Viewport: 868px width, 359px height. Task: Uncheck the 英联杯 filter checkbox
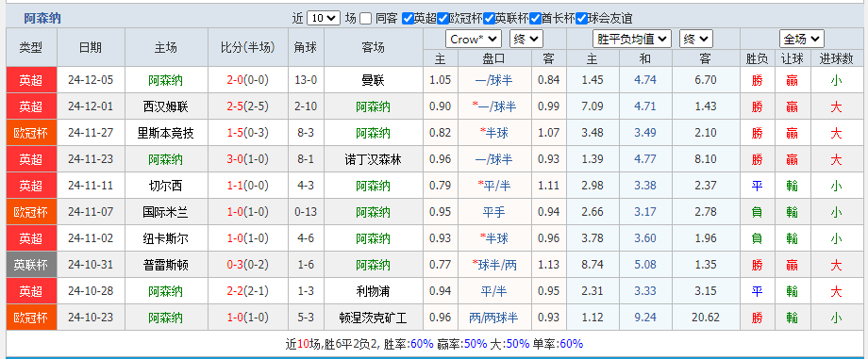(x=489, y=19)
